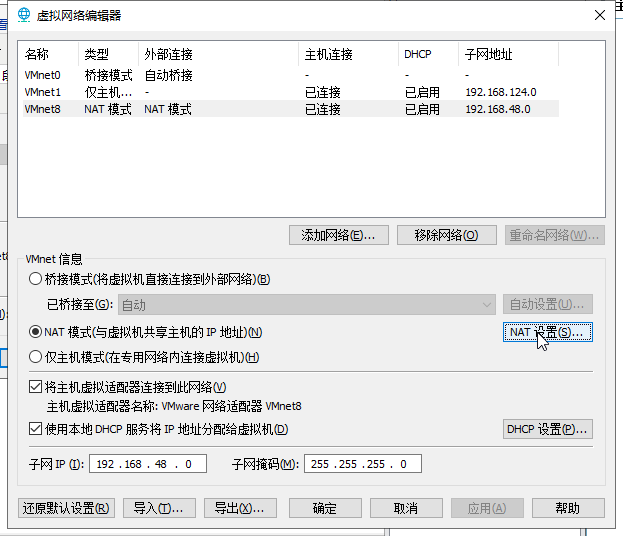Click 添加网络 button
The width and height of the screenshot is (623, 536).
click(x=339, y=235)
